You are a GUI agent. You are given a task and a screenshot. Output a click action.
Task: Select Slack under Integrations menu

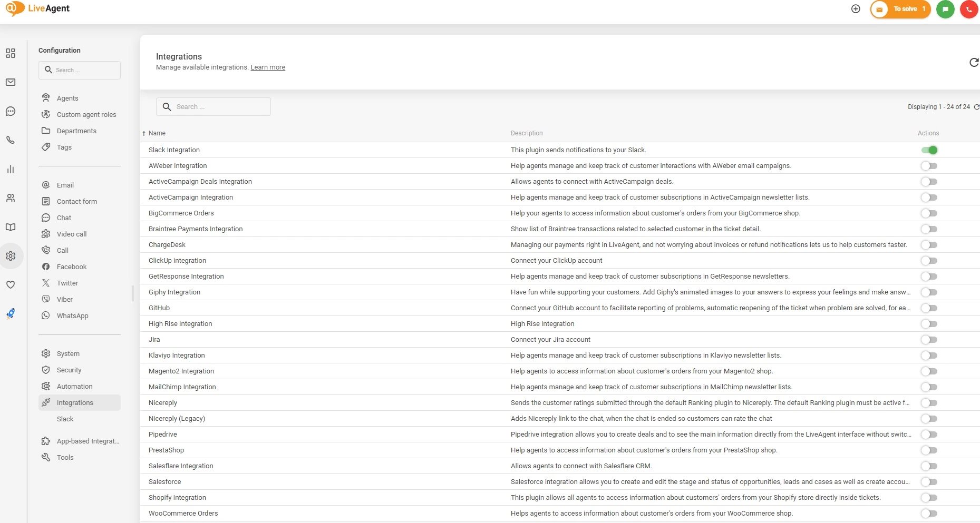point(65,419)
